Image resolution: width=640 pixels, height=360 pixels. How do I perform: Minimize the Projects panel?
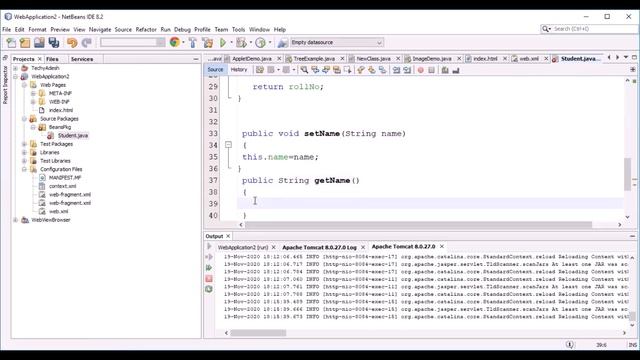pyautogui.click(x=196, y=59)
